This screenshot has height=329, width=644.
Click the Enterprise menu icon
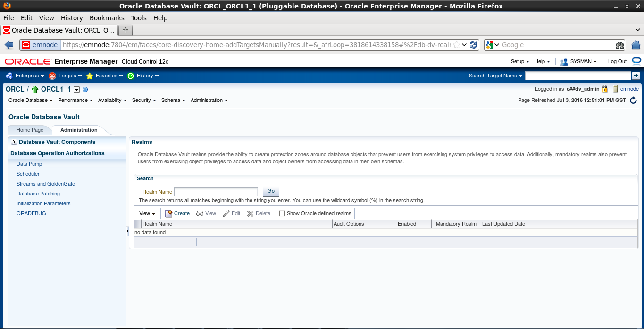point(9,76)
